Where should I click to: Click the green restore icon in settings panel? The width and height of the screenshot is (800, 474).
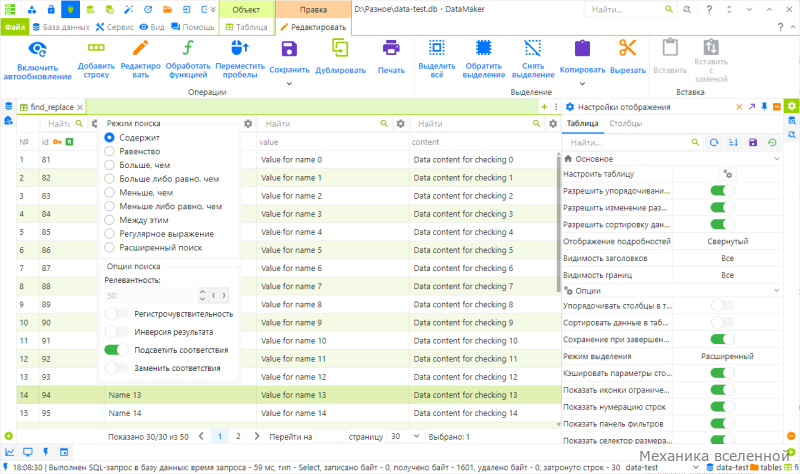772,142
